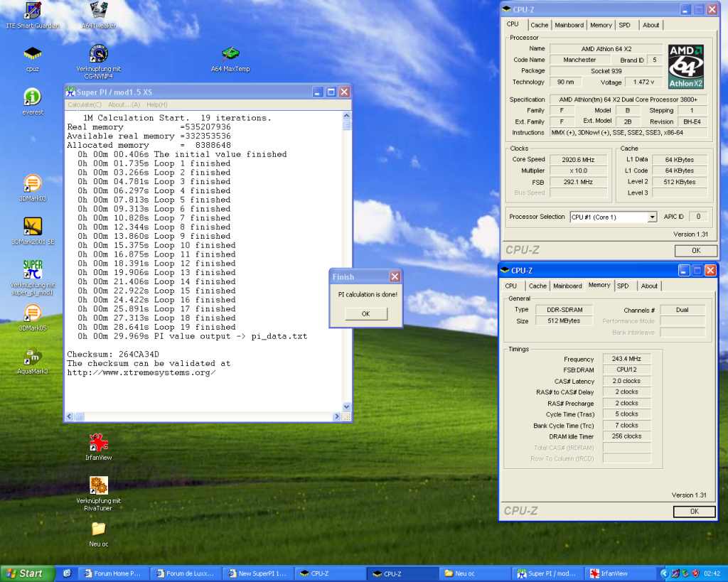This screenshot has height=582, width=728.
Task: Click the Checksum: 264CA34D line
Action: [x=113, y=355]
